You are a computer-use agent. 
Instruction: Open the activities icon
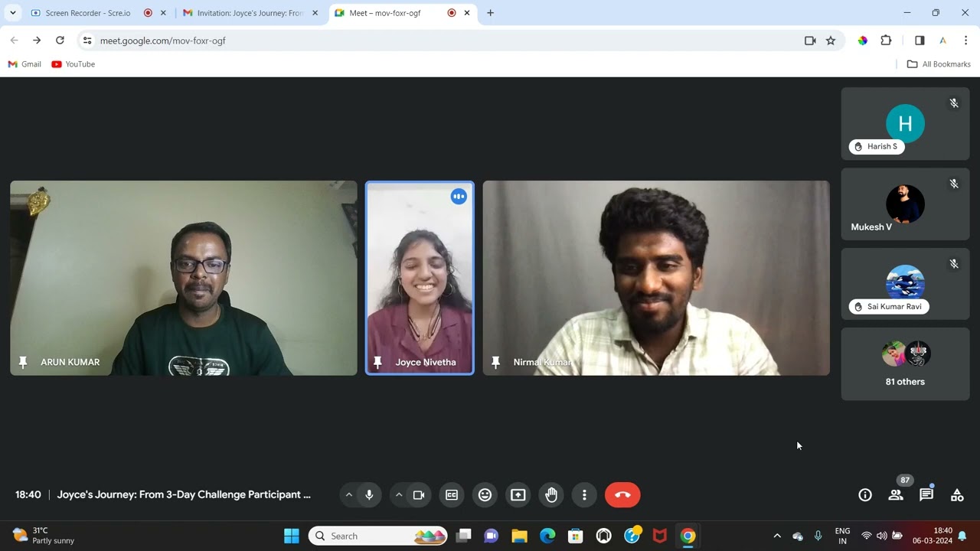957,495
